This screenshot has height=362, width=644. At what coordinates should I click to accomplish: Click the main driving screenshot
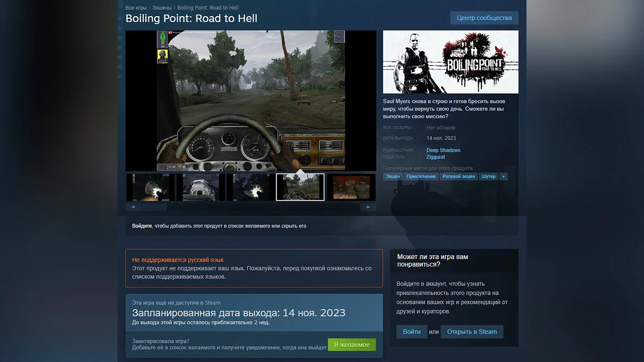pos(251,101)
